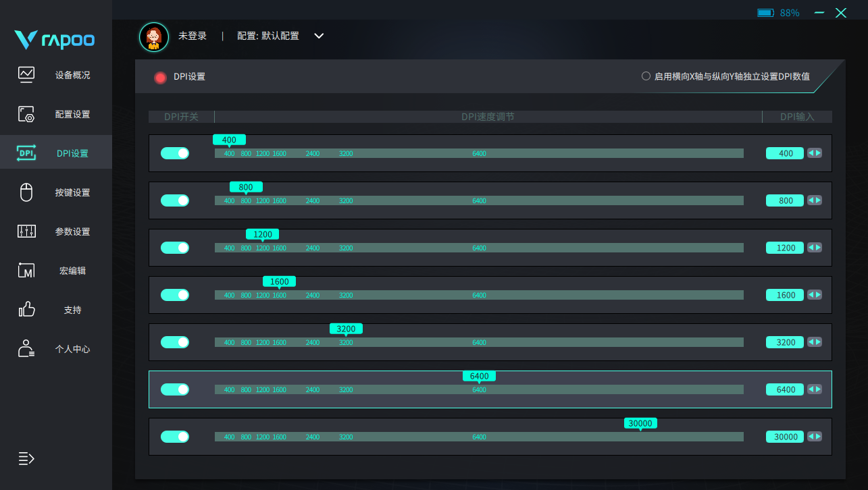The image size is (868, 490).
Task: Close the Rapoo window
Action: tap(841, 13)
